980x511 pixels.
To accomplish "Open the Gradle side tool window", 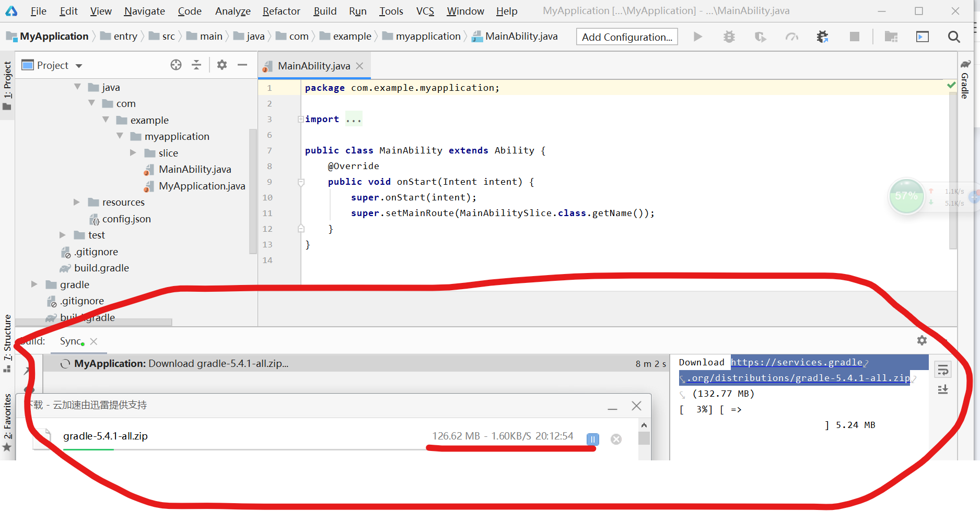I will point(965,79).
